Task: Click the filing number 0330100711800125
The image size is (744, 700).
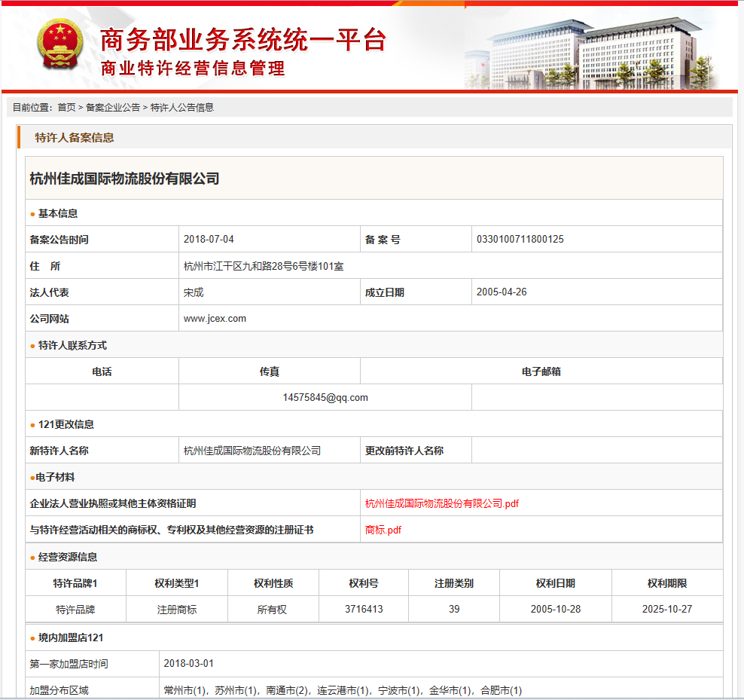Action: click(x=520, y=240)
